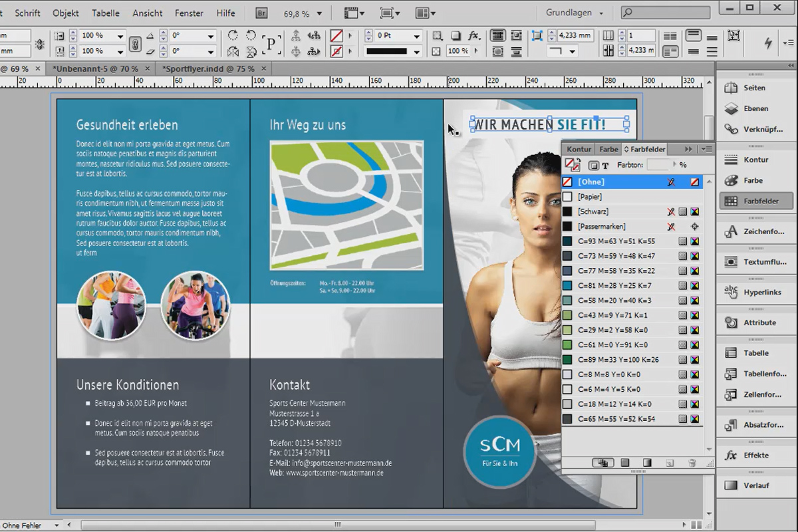This screenshot has width=798, height=532.
Task: Select swatch C=81 M=28 Y=25 K=7
Action: pos(632,286)
